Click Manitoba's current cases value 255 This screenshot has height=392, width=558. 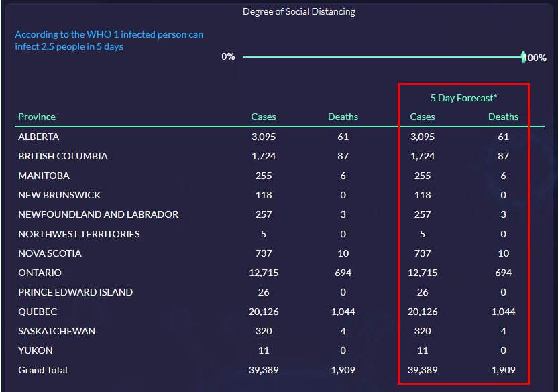coord(264,176)
